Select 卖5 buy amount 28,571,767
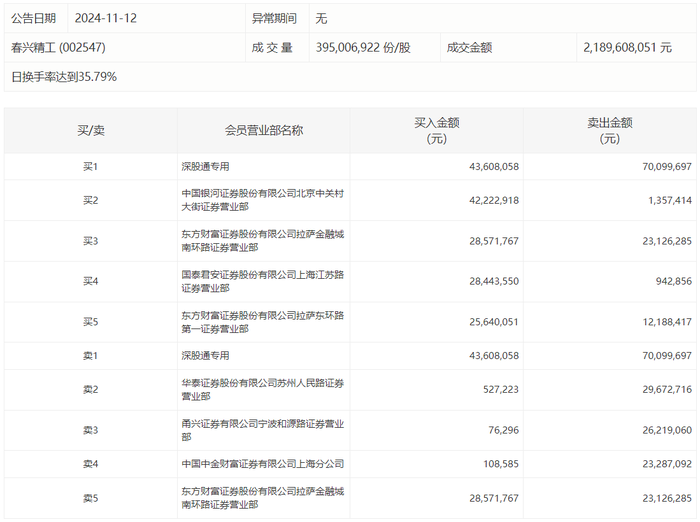The image size is (700, 522). [494, 498]
